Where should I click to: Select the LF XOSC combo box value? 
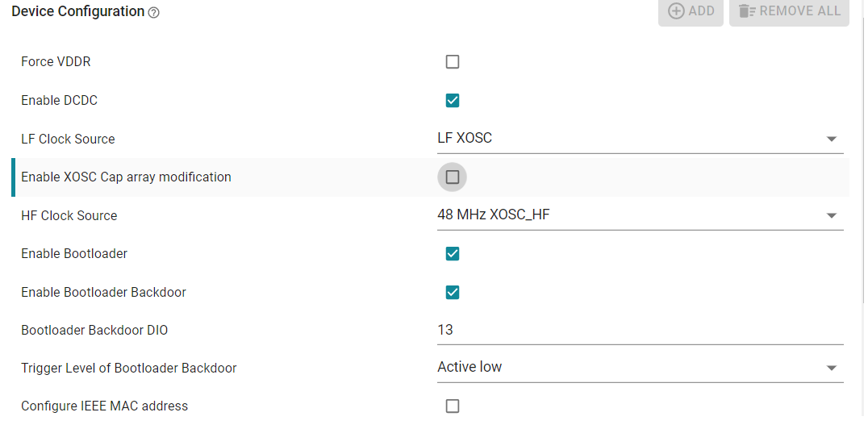tap(640, 139)
